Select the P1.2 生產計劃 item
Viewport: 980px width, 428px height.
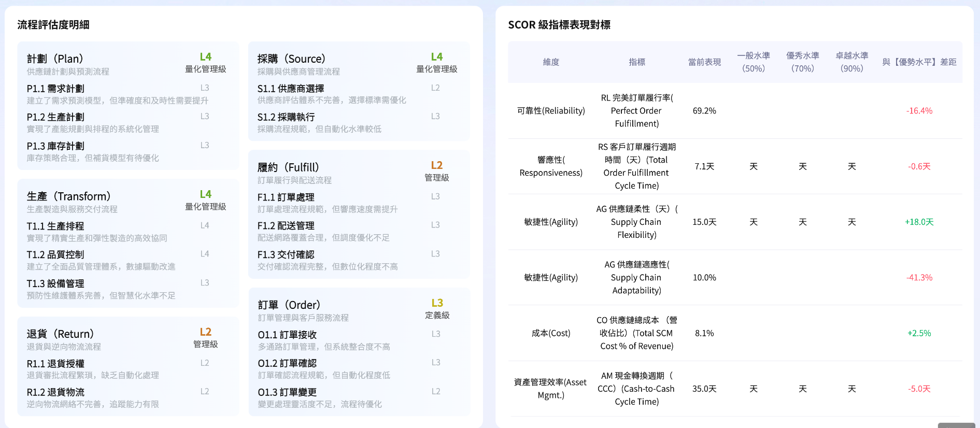(x=127, y=122)
